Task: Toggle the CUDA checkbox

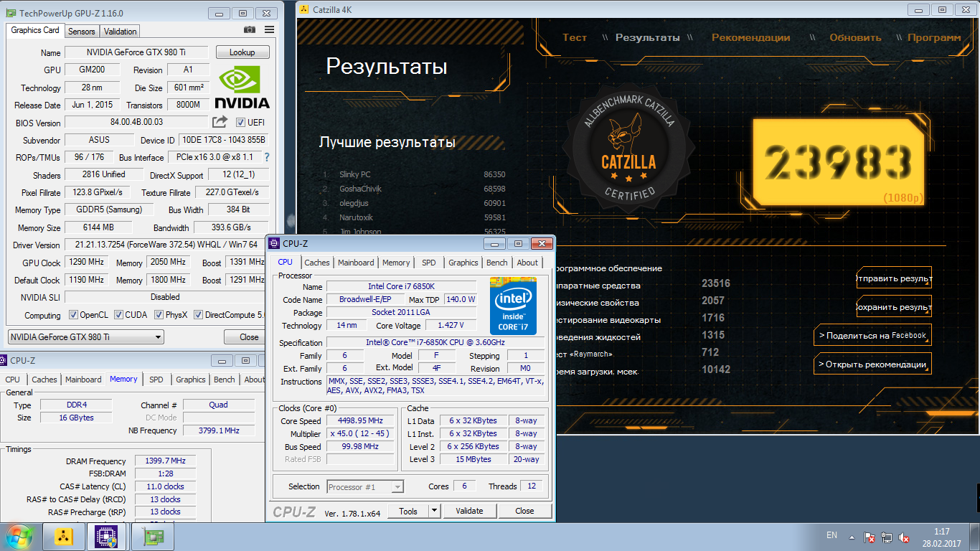Action: click(118, 315)
